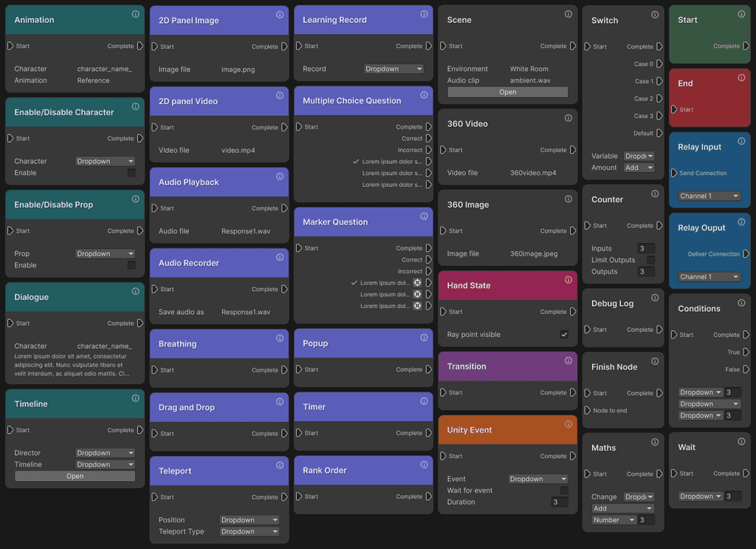Open Director dropdown in Timeline node
The width and height of the screenshot is (756, 549).
tap(105, 453)
